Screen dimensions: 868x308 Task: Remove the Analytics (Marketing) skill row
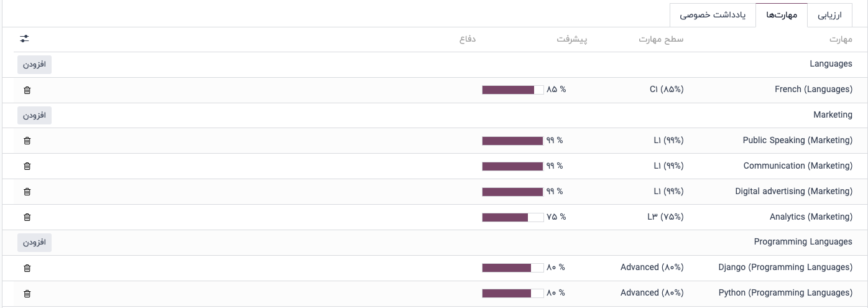pos(27,217)
